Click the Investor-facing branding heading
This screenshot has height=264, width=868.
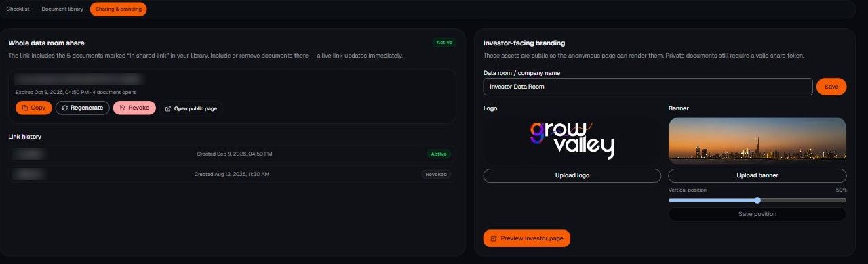pos(524,43)
